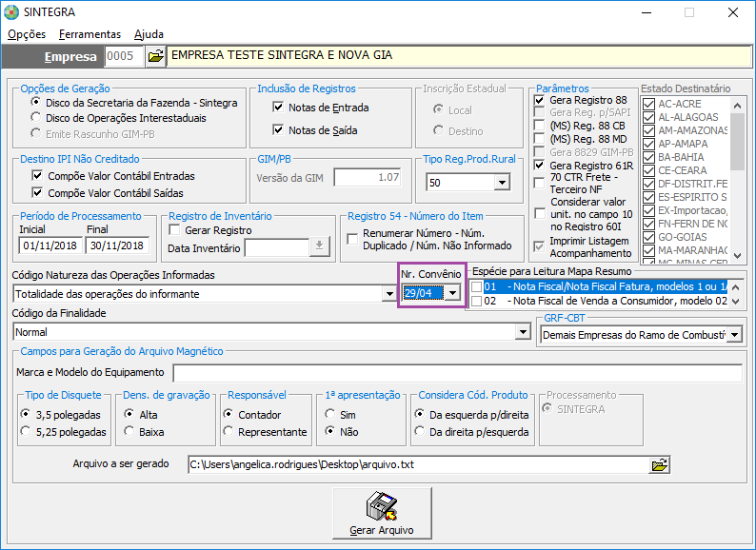This screenshot has height=550, width=756.
Task: Expand Código Natureza das Operações dropdown
Action: pos(389,294)
